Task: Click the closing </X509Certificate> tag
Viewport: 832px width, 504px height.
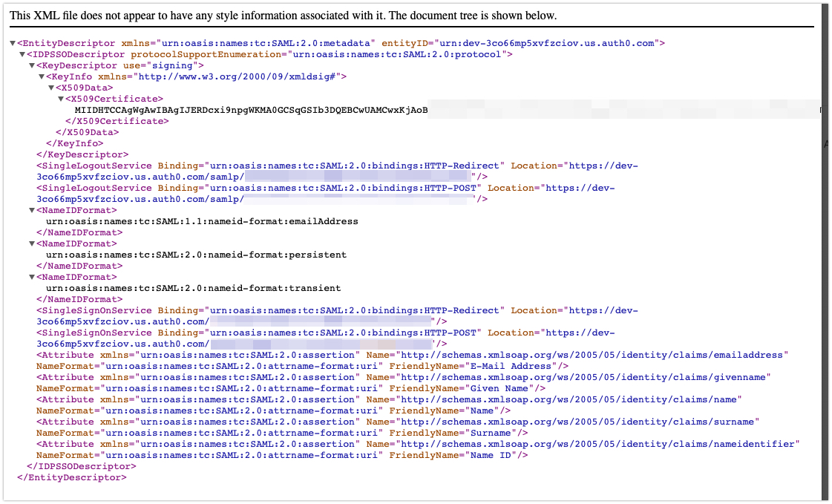Action: (117, 122)
